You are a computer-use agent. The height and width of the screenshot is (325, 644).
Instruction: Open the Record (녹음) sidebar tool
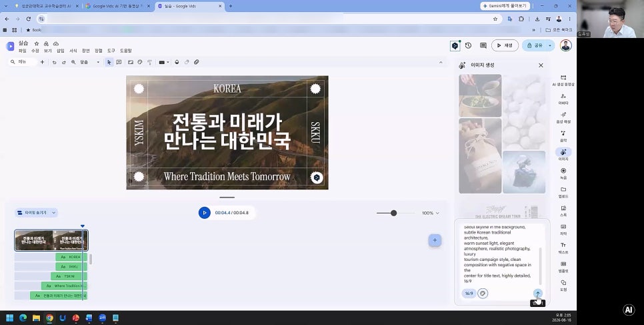[x=563, y=174]
